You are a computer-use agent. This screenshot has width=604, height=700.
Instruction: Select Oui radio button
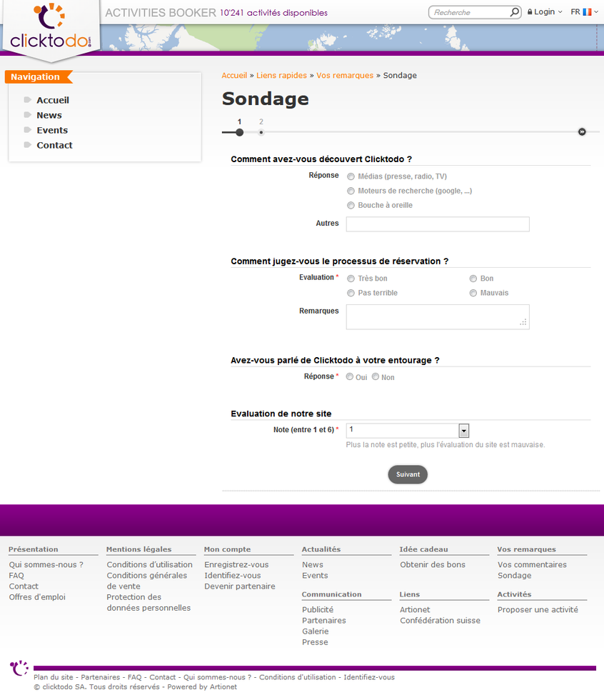(x=350, y=377)
